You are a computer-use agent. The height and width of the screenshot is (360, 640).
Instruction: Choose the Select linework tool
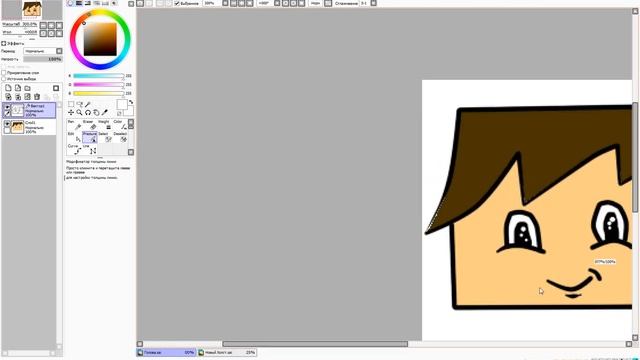tap(105, 137)
